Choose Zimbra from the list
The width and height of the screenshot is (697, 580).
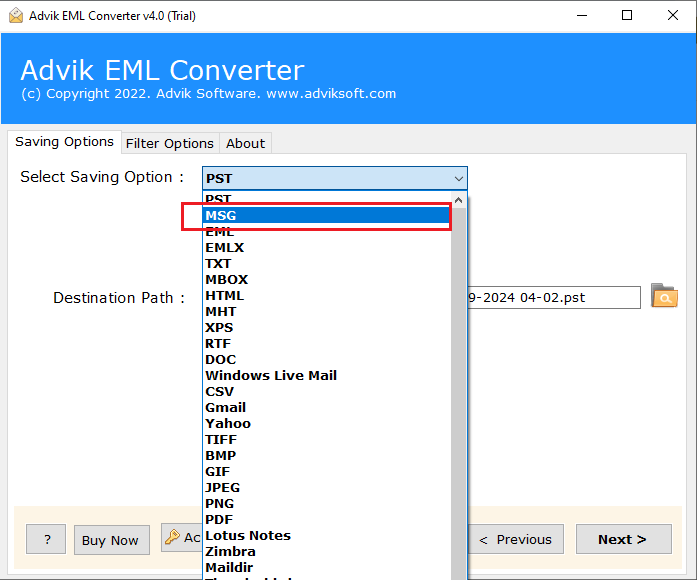coord(327,552)
